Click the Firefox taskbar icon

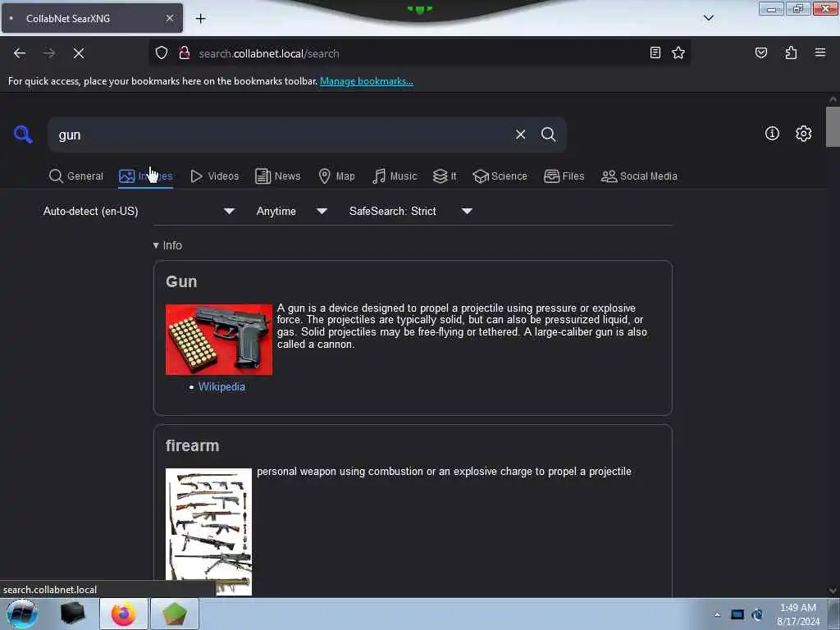[x=124, y=614]
